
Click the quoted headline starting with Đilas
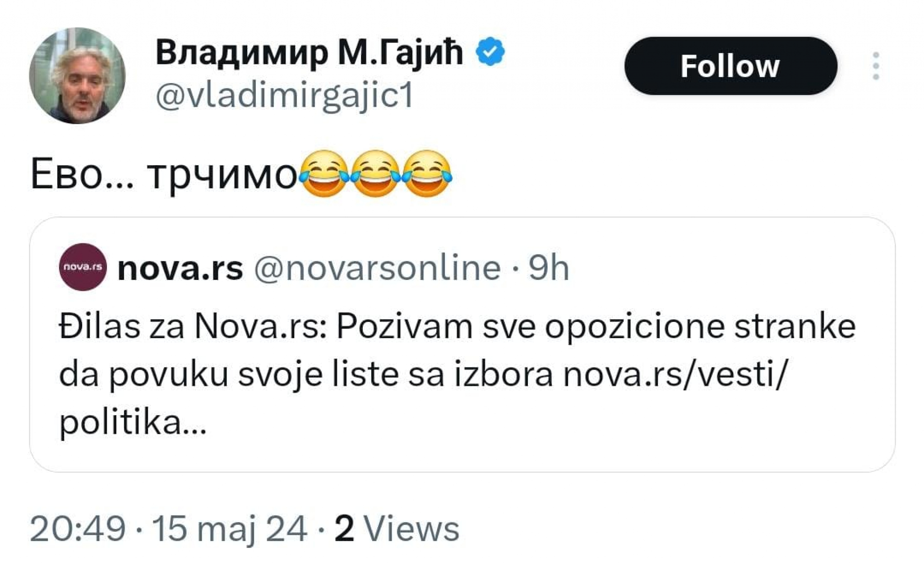[457, 326]
